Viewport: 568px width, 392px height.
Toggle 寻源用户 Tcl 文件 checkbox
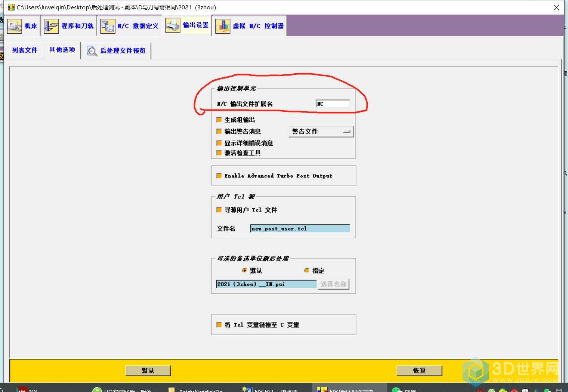[x=219, y=210]
